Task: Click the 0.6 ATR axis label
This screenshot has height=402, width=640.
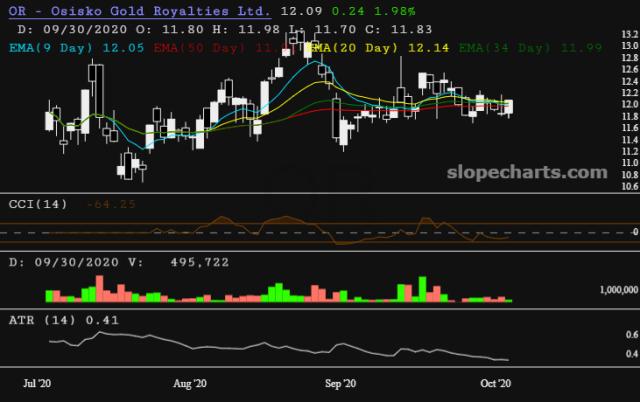Action: tap(632, 335)
